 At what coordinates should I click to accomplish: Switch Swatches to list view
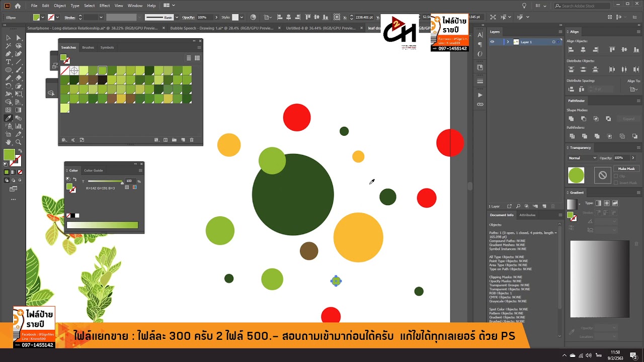click(x=189, y=58)
